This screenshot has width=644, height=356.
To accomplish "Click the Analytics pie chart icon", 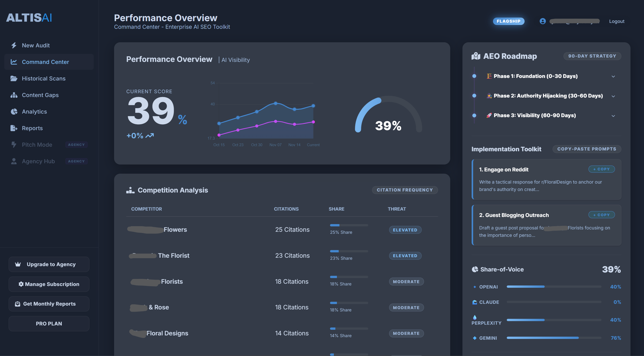I will [14, 112].
